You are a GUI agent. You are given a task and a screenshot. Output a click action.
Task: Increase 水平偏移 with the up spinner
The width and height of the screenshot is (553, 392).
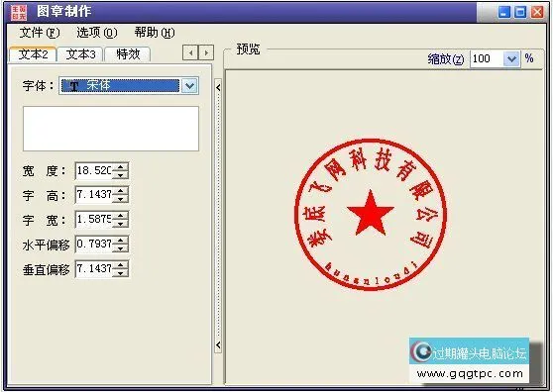pyautogui.click(x=121, y=241)
